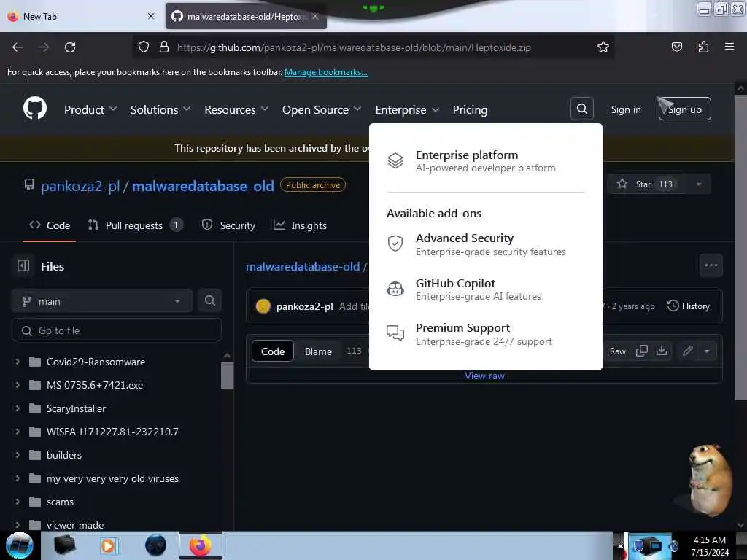Open the Windows Start button
This screenshot has width=747, height=560.
(x=20, y=545)
